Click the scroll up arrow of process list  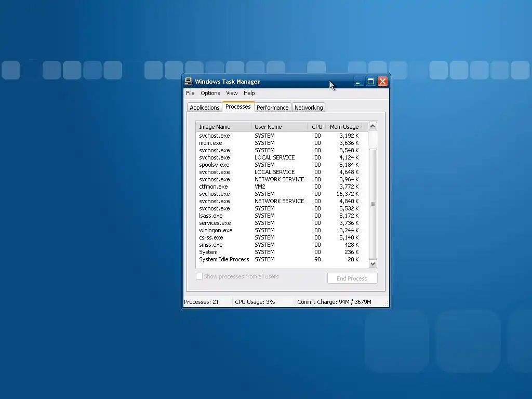tap(373, 126)
